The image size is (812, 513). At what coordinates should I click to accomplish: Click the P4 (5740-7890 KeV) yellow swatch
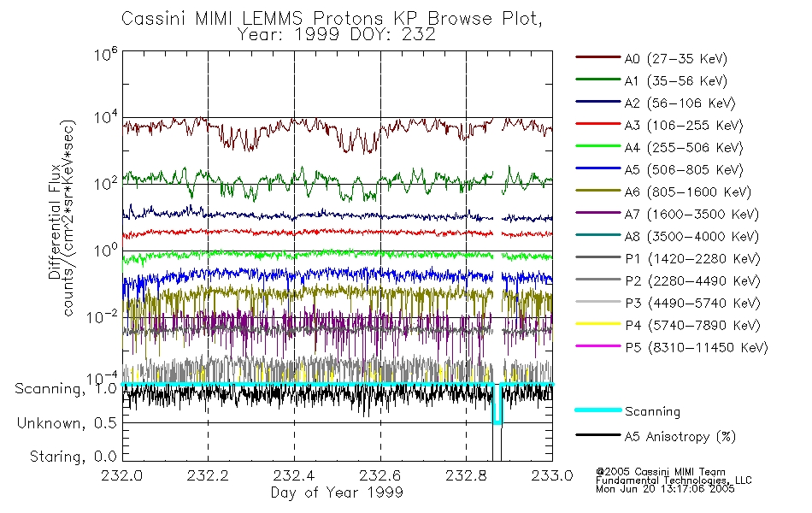[x=597, y=324]
